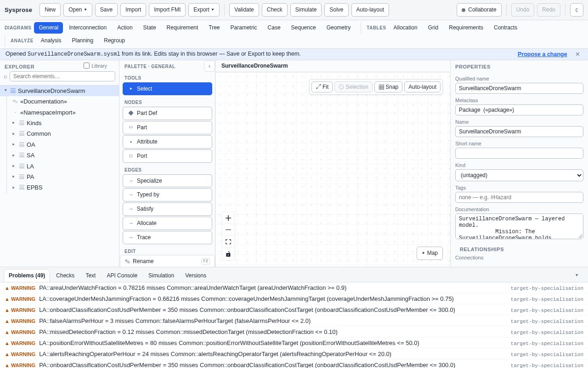Choose the Rename edit action

167,261
